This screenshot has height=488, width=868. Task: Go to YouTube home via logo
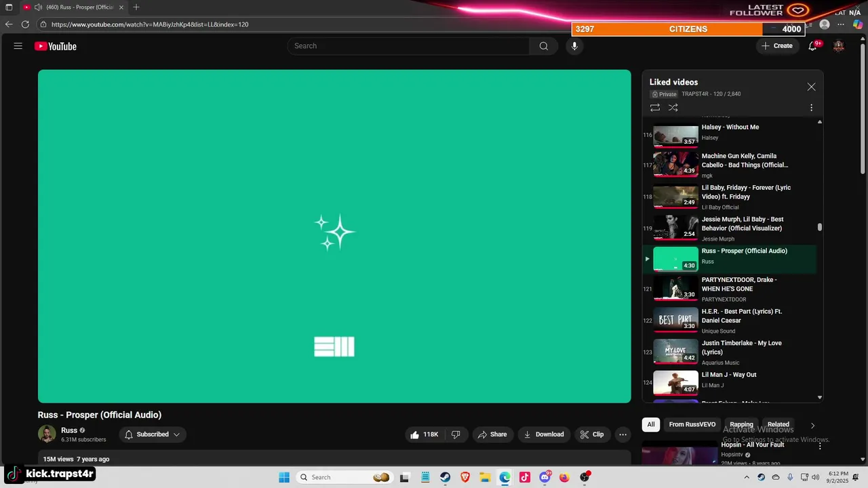coord(56,46)
